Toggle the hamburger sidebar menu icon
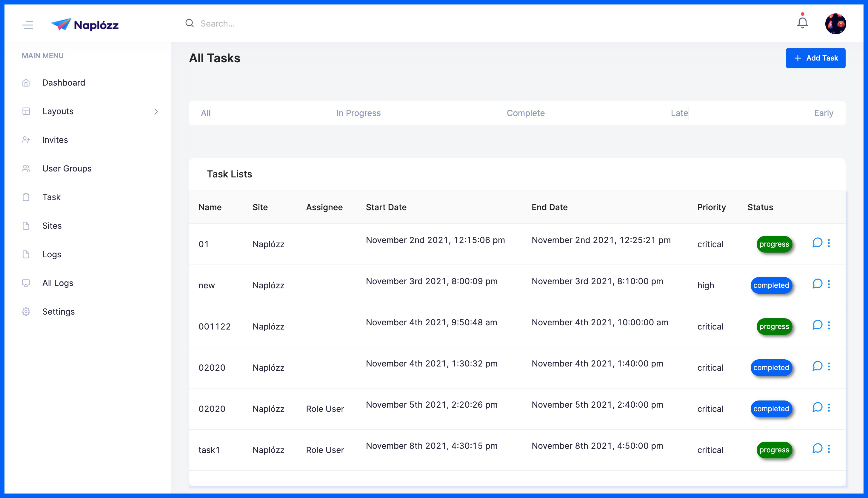 (28, 25)
